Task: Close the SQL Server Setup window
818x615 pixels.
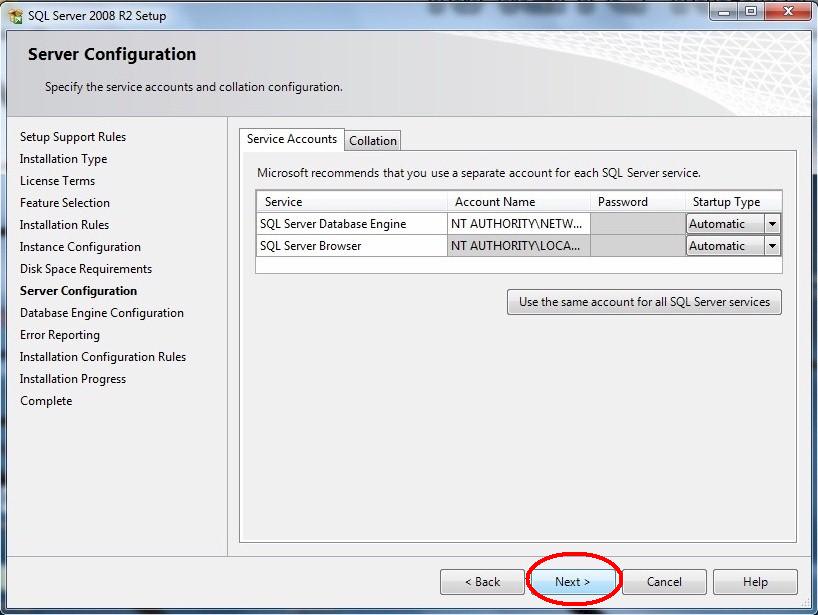Action: pos(788,11)
